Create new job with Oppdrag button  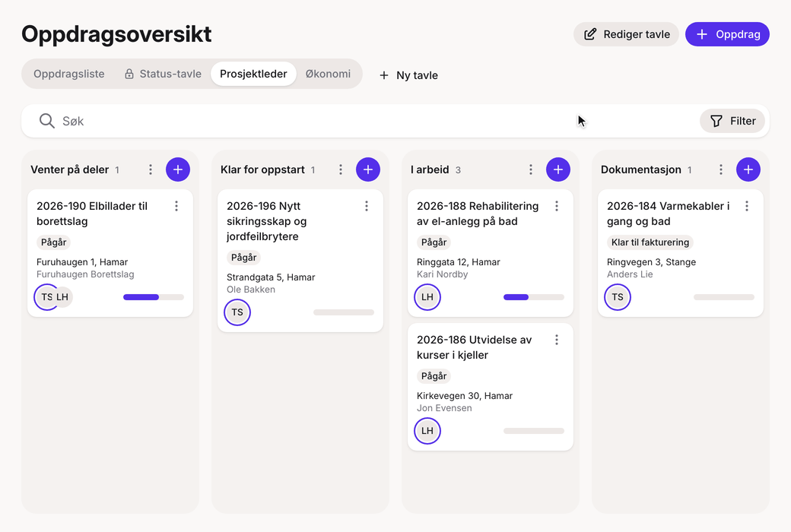click(x=727, y=34)
